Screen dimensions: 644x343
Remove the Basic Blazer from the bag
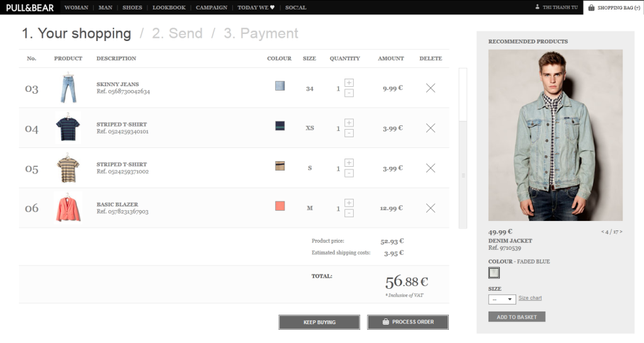431,208
